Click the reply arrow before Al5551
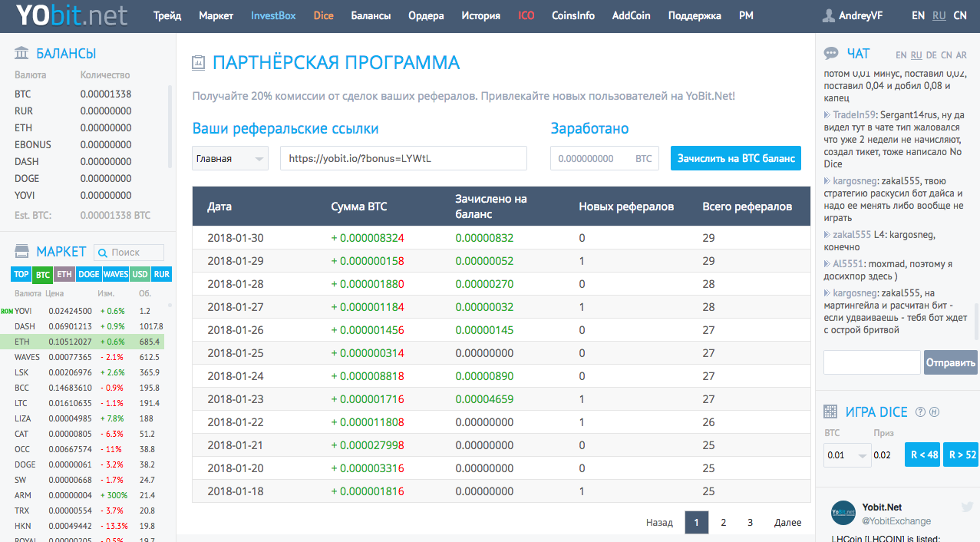 (827, 264)
